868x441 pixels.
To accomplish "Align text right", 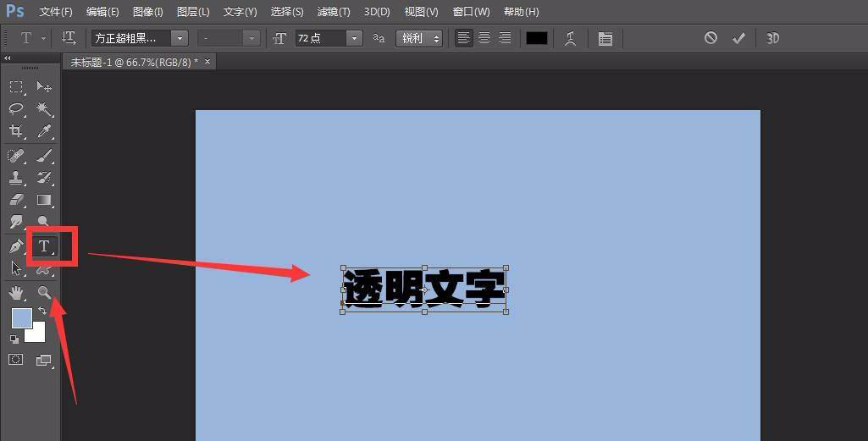I will point(505,38).
